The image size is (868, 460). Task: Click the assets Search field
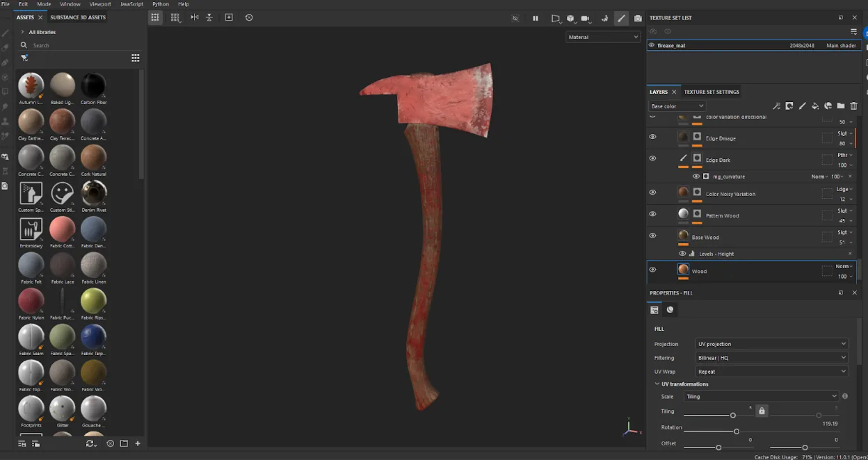pos(80,45)
